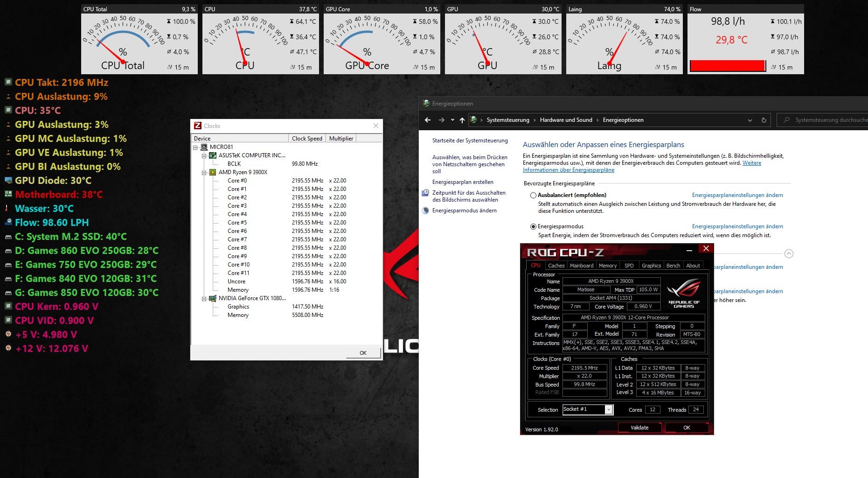Click the icon next to +12 V reading
This screenshot has height=478, width=868.
pos(8,348)
